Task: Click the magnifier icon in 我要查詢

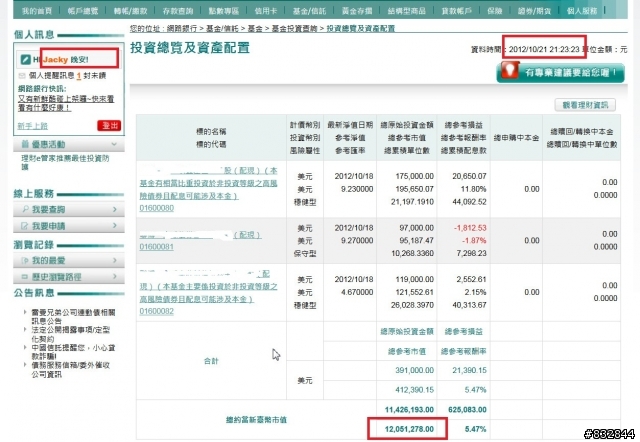Action: [x=23, y=211]
